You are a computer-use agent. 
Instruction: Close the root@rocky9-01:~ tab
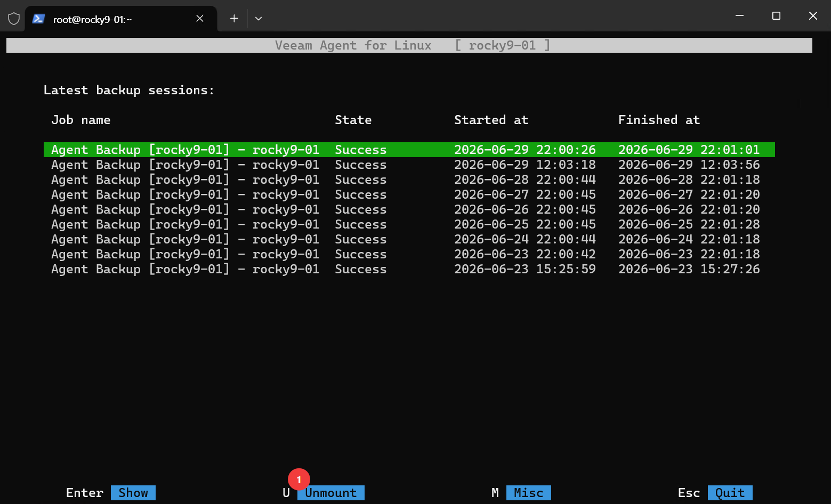[x=200, y=19]
